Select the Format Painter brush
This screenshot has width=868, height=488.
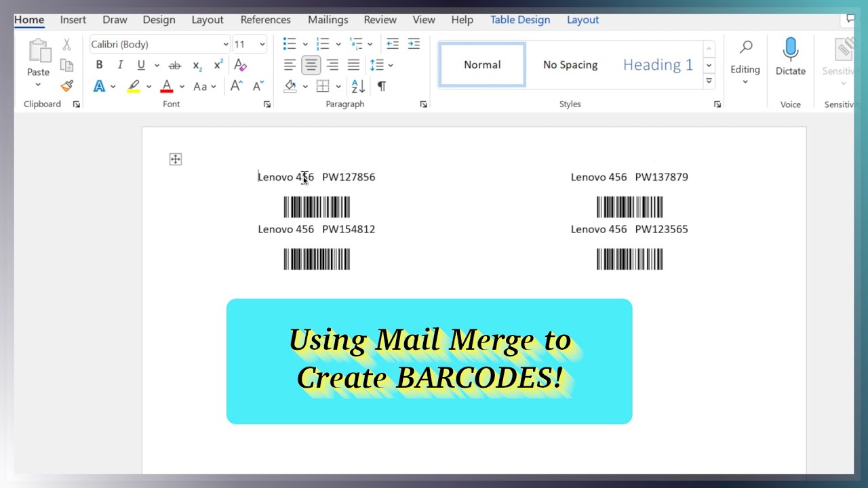pos(66,86)
